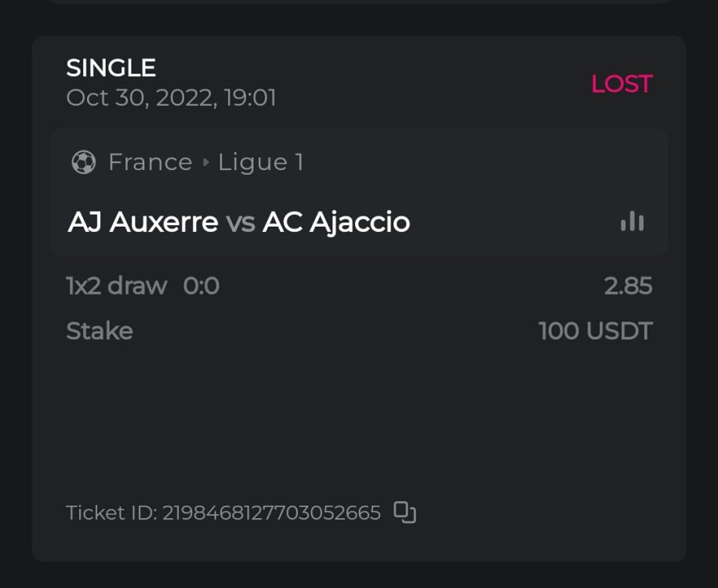The image size is (718, 588).
Task: Click the soccer ball sport icon
Action: pos(83,162)
